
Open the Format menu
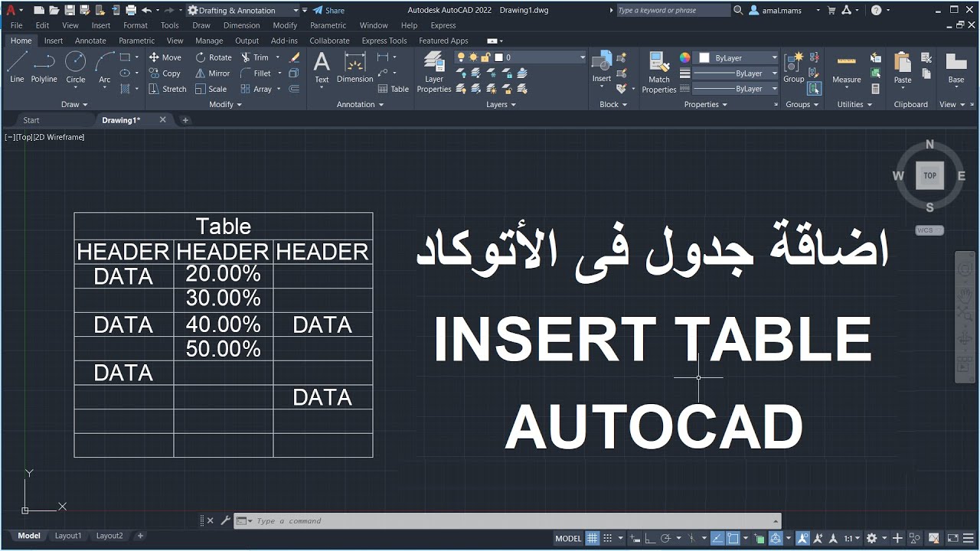[136, 25]
